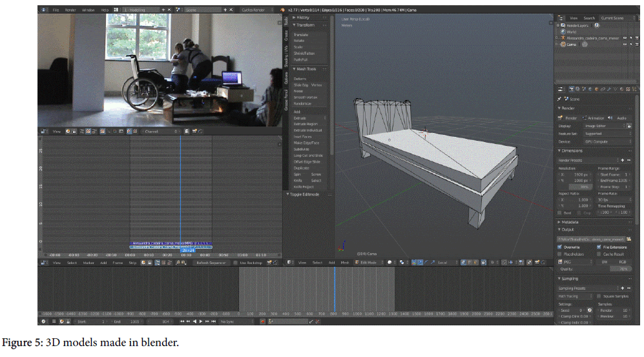Screen dimensions: 644x357
Task: Open the Window menu in the top bar
Action: [88, 10]
